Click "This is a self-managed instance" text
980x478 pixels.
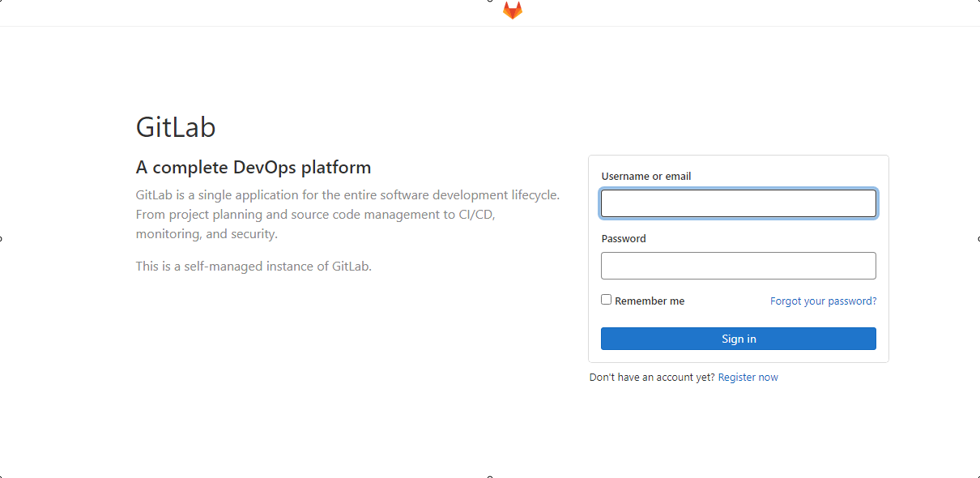254,266
